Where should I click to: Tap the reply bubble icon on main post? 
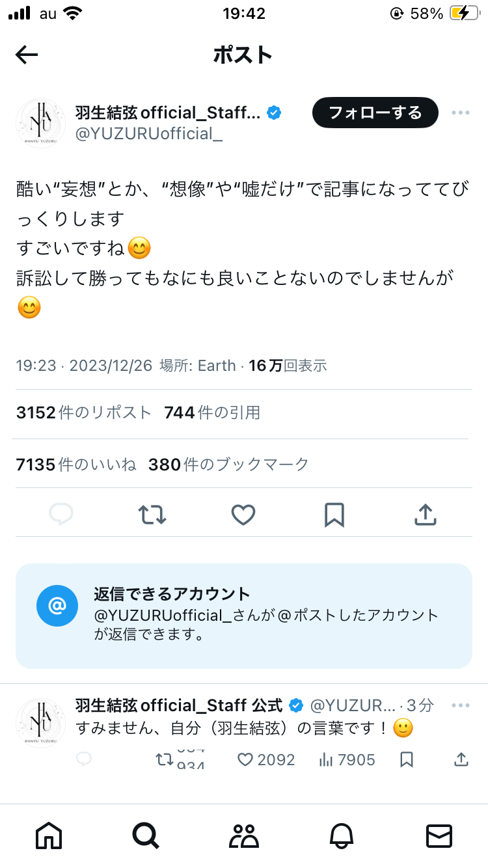pos(61,515)
